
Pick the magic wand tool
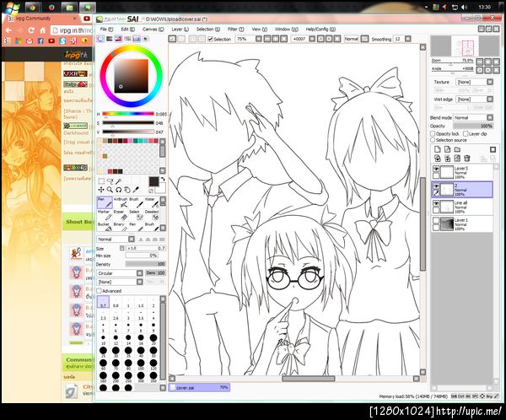[x=119, y=181]
